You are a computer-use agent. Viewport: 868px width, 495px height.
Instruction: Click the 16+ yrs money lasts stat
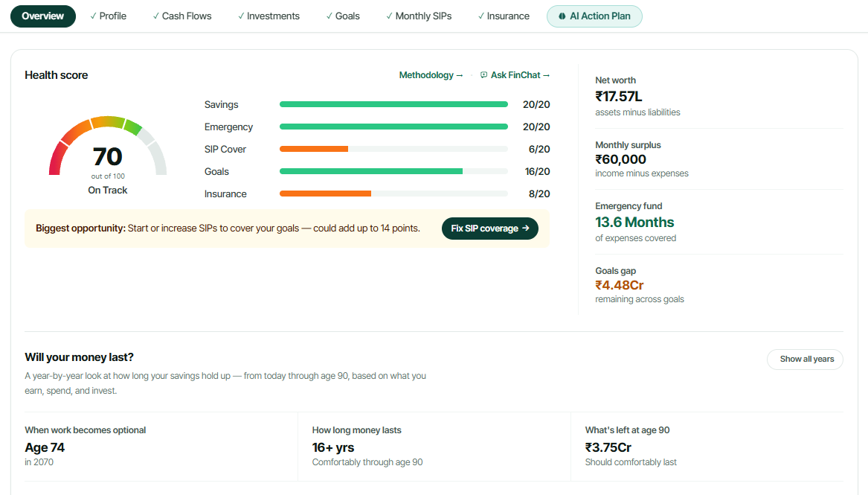pos(332,447)
